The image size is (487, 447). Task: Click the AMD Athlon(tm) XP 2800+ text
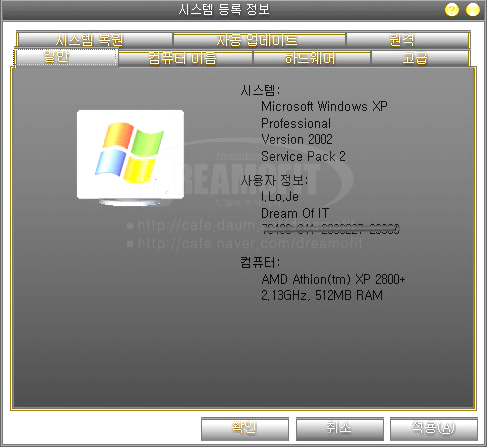[x=333, y=279]
